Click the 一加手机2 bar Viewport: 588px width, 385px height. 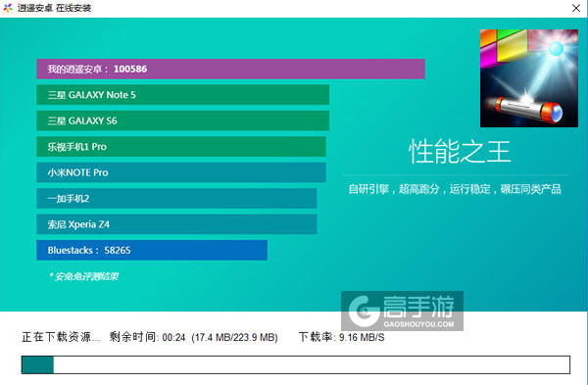[x=176, y=198]
